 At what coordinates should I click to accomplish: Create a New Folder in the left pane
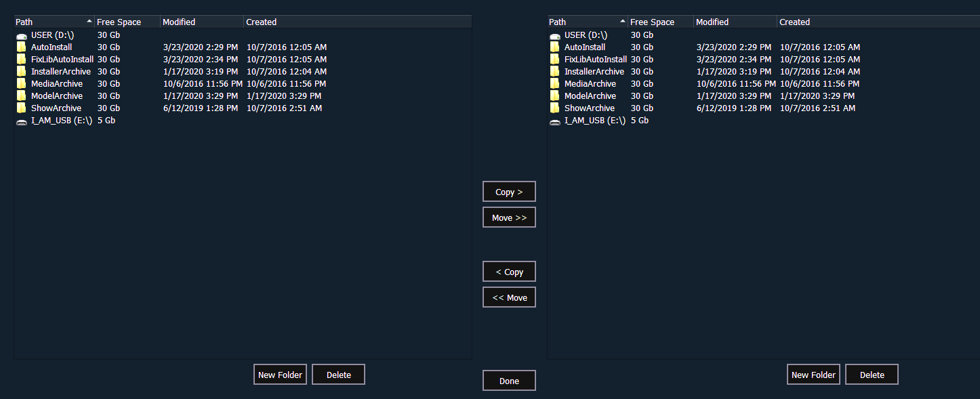[x=280, y=374]
